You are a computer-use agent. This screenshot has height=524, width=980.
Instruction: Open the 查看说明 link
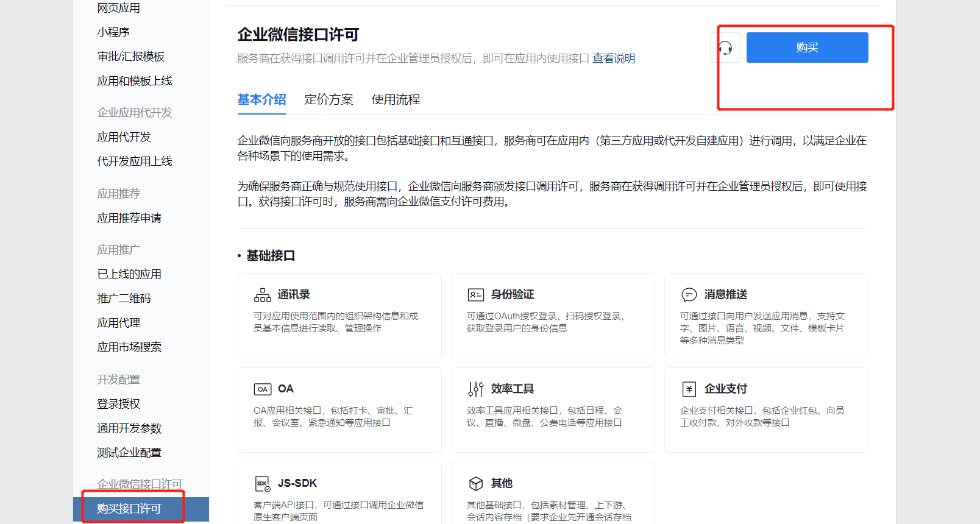614,58
